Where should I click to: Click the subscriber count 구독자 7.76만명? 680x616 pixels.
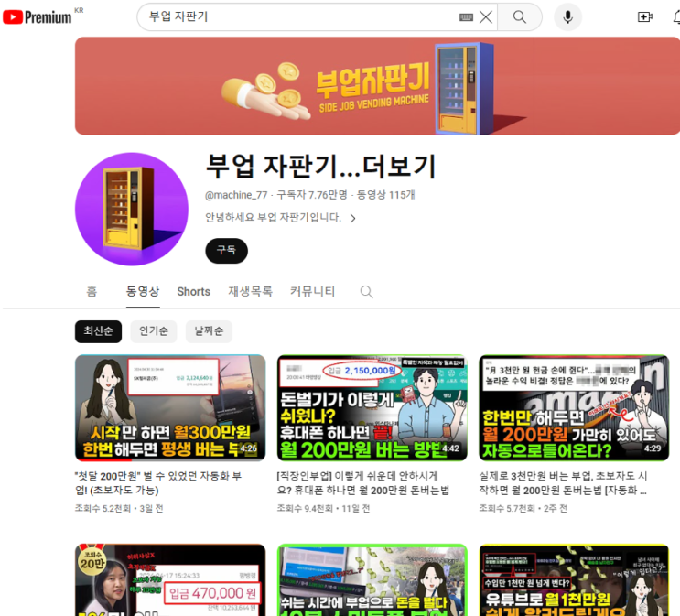pyautogui.click(x=312, y=195)
